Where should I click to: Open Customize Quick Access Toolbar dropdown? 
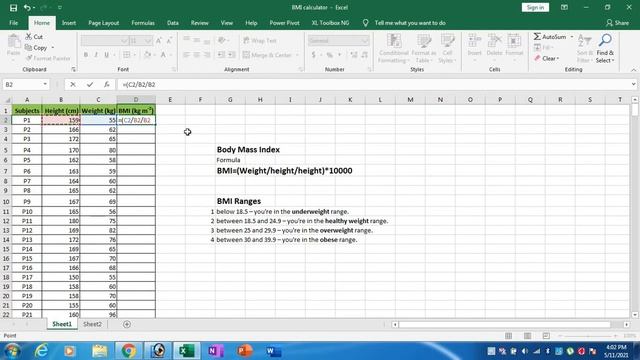[x=60, y=8]
